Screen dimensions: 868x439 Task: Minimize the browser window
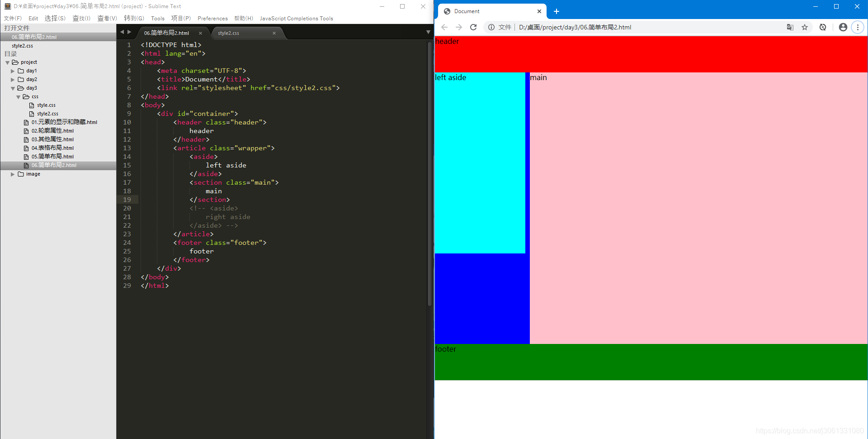pos(816,6)
